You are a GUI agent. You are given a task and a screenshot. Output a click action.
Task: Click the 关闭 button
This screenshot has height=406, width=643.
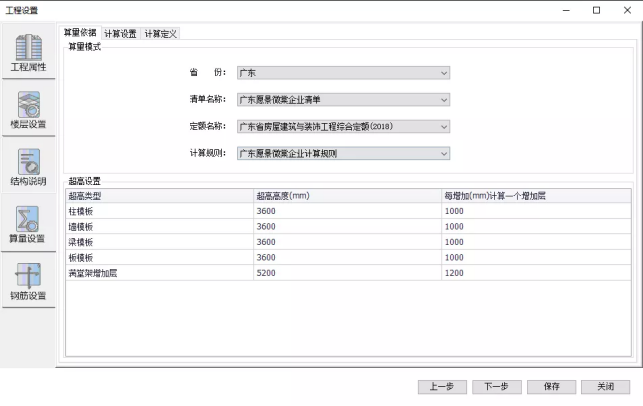[x=605, y=387]
